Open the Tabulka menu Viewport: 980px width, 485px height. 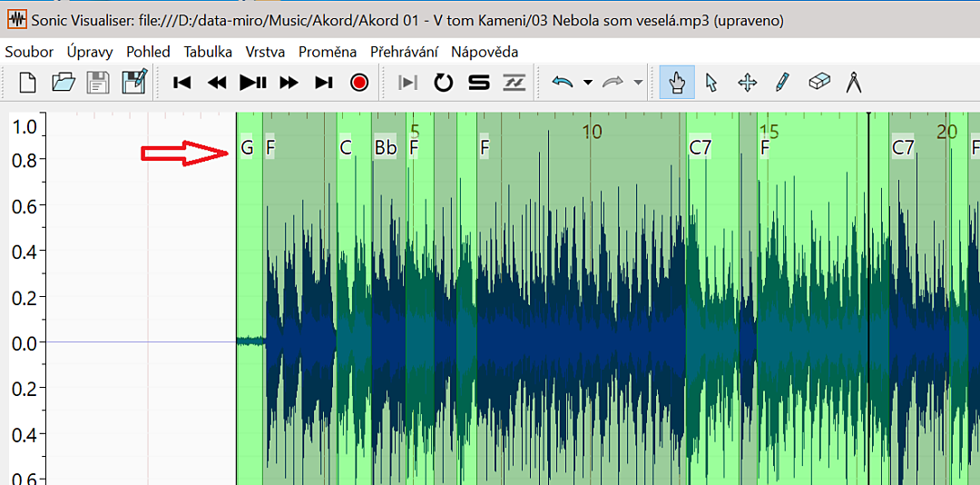point(208,52)
